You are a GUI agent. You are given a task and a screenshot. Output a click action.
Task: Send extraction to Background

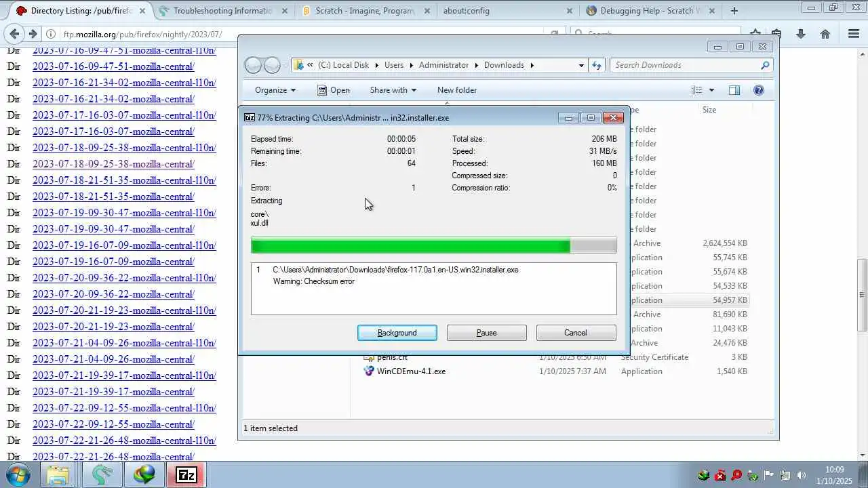(x=397, y=333)
